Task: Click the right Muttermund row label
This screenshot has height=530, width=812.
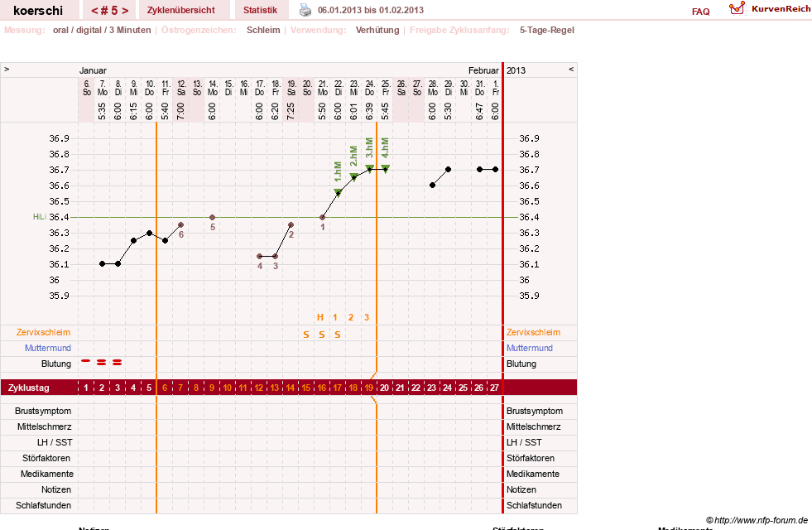Action: click(529, 348)
